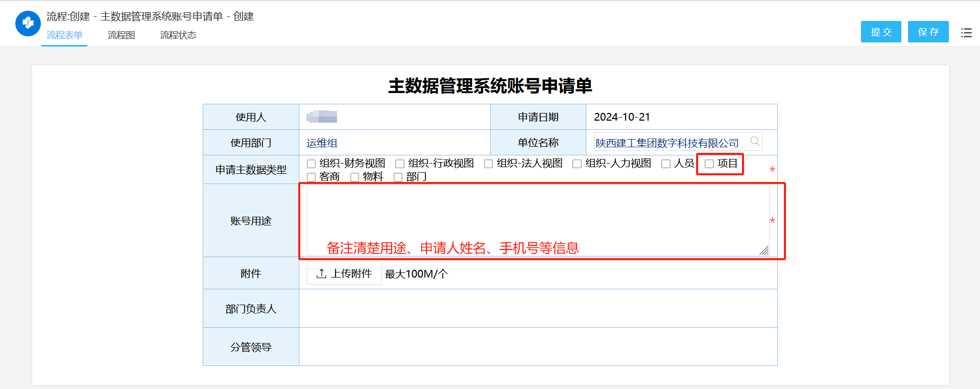Tick the 物料 data type checkbox
The height and width of the screenshot is (389, 980).
point(354,177)
